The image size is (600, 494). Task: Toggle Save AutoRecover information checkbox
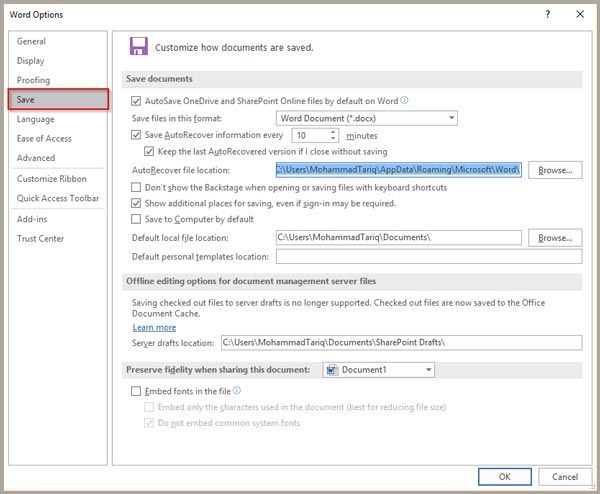tap(136, 135)
